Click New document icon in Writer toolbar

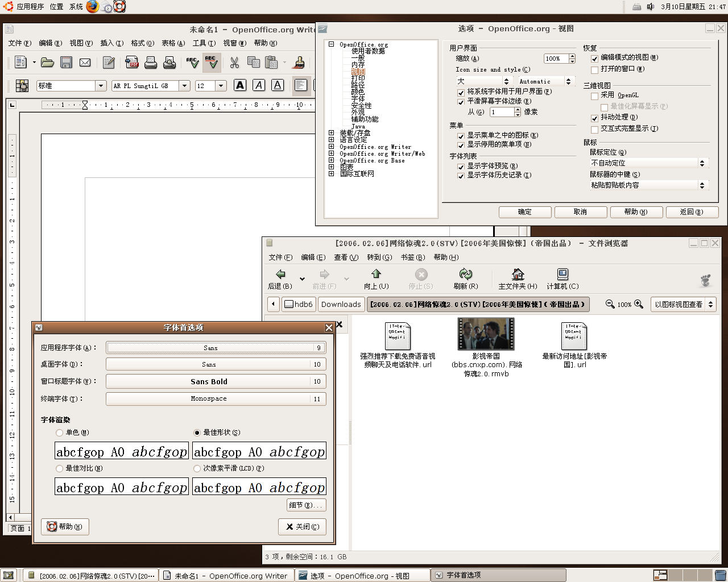tap(21, 63)
